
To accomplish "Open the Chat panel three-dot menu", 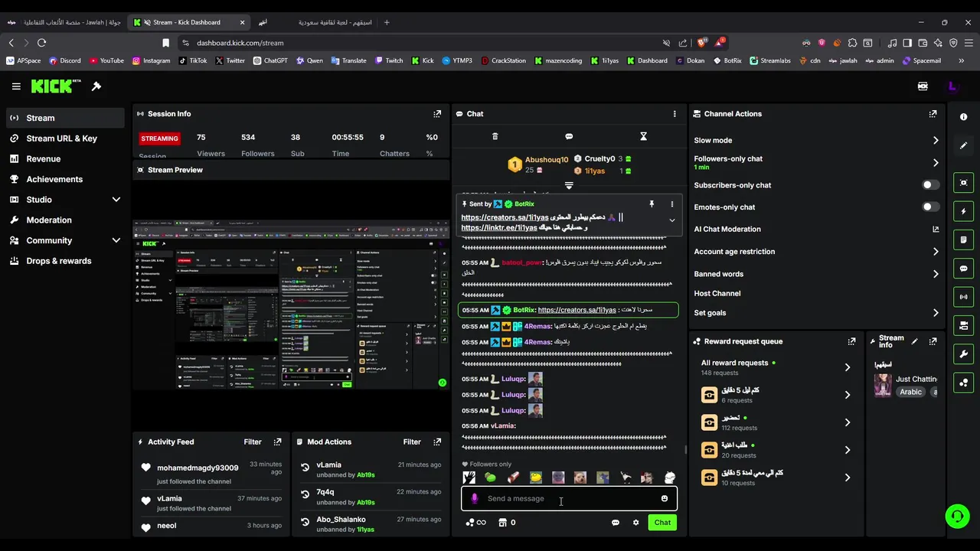I will pyautogui.click(x=675, y=113).
